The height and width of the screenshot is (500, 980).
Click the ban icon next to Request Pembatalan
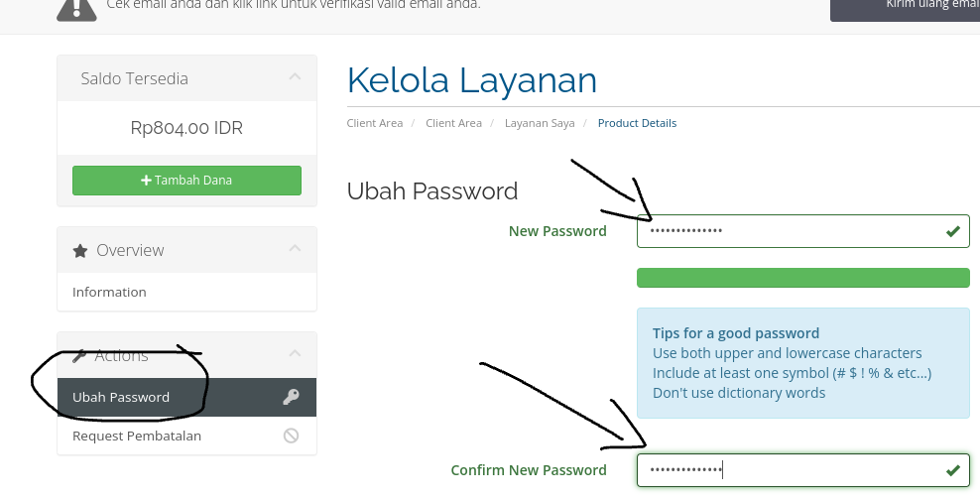point(291,436)
